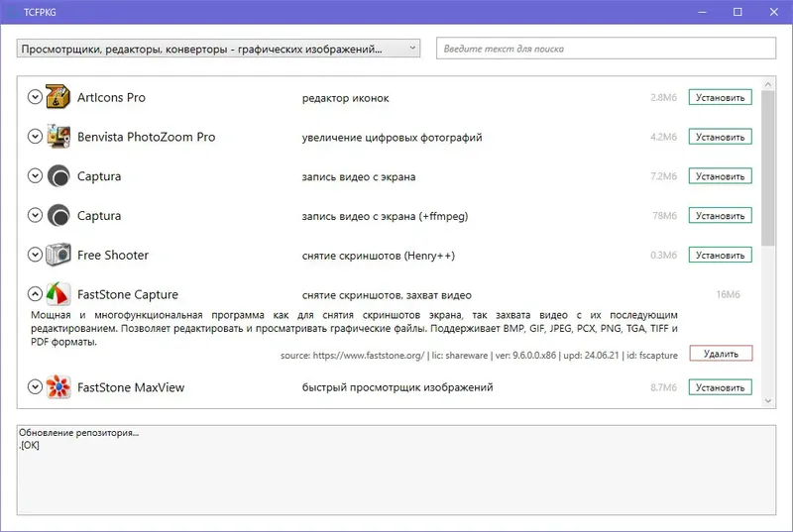
Task: Open the category dropdown Просмотрщики, редакторы
Action: click(x=218, y=49)
